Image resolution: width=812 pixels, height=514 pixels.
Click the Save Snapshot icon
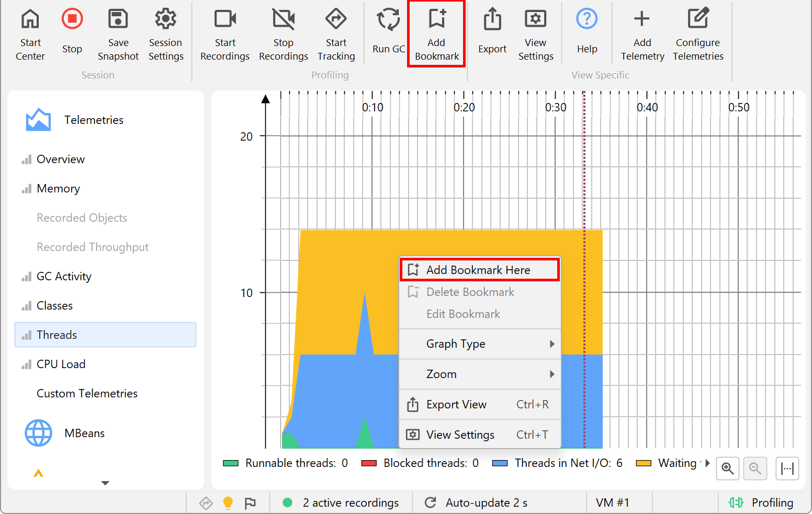tap(118, 19)
